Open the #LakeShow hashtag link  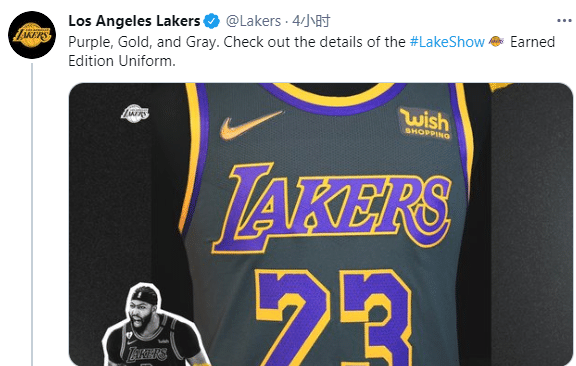coord(447,42)
